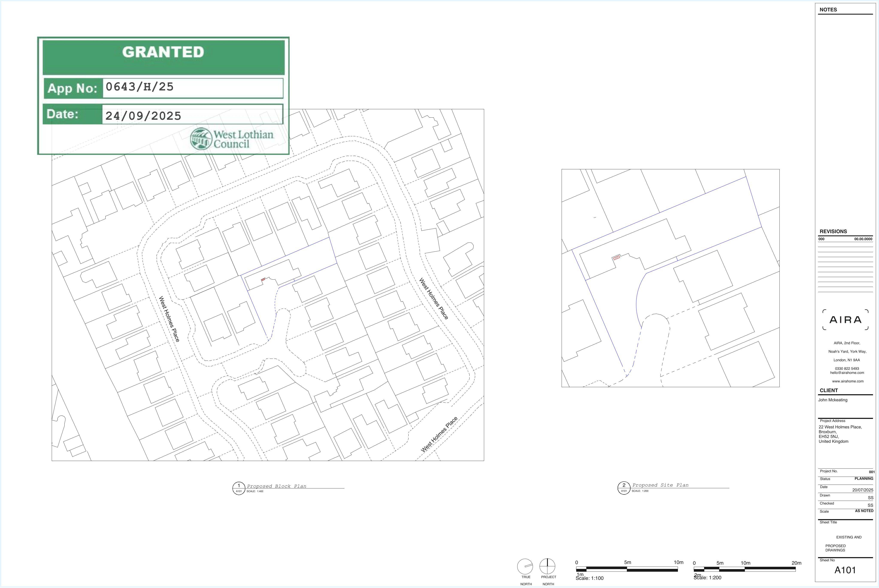
Task: Click status value 'PLANNING'
Action: (864, 479)
